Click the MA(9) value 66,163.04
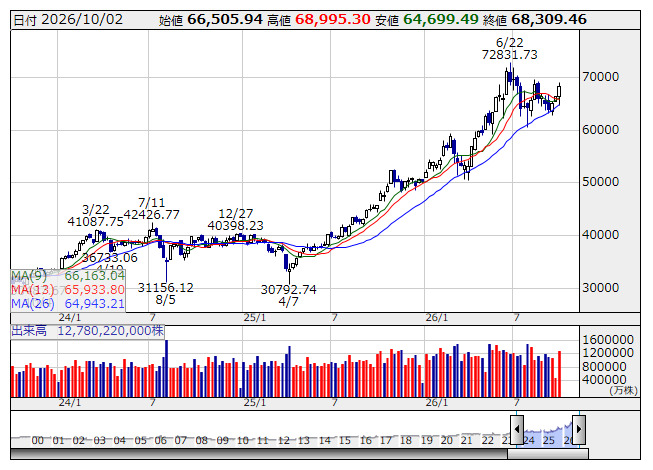The image size is (653, 470). pos(95,276)
